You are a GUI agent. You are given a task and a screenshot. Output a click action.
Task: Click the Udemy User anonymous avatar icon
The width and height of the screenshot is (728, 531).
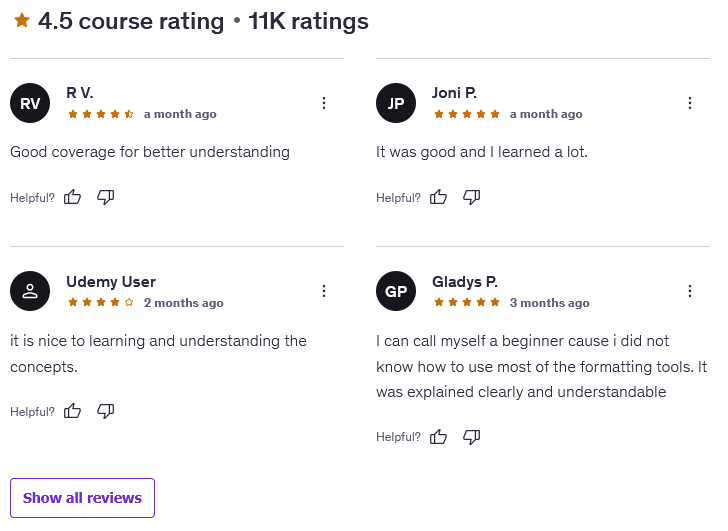pos(30,291)
